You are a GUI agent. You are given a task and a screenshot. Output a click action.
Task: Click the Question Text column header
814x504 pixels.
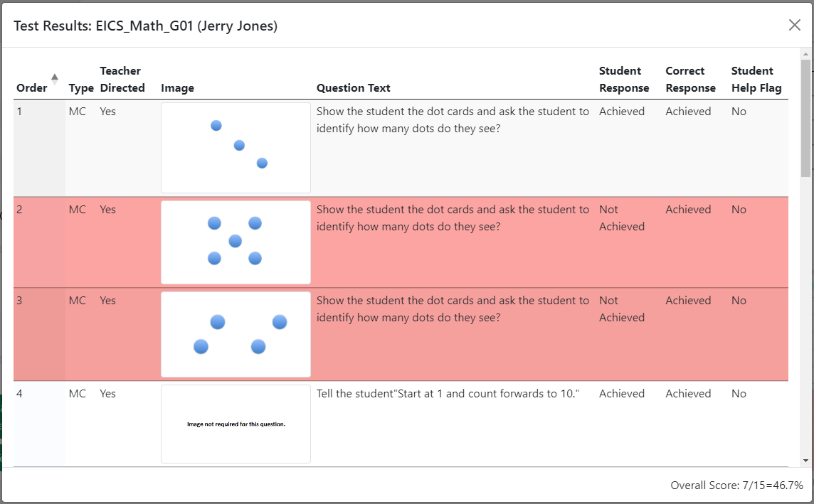(x=354, y=88)
